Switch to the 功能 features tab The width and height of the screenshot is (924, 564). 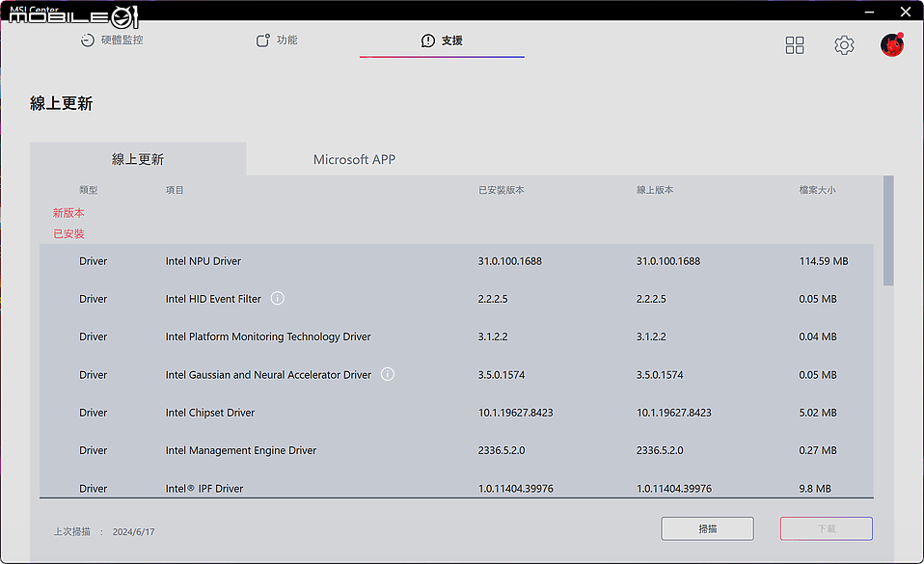(x=277, y=40)
